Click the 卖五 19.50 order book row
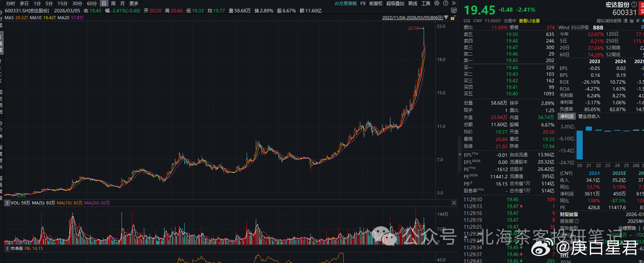Screen dimensions: 644x263 509,34
